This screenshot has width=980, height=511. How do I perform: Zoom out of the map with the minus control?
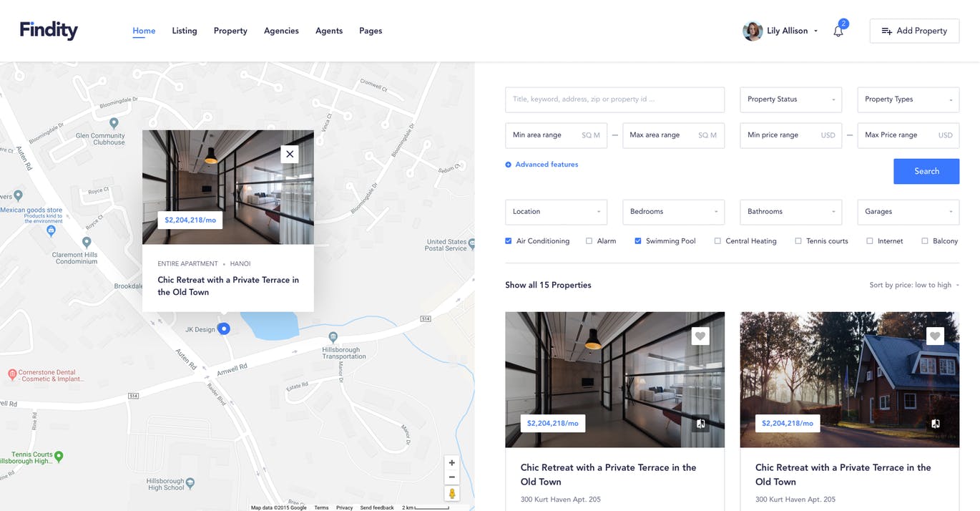(451, 477)
